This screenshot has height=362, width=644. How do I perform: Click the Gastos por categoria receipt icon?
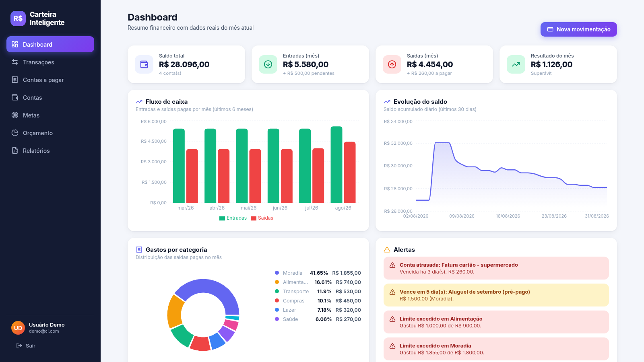click(x=139, y=250)
